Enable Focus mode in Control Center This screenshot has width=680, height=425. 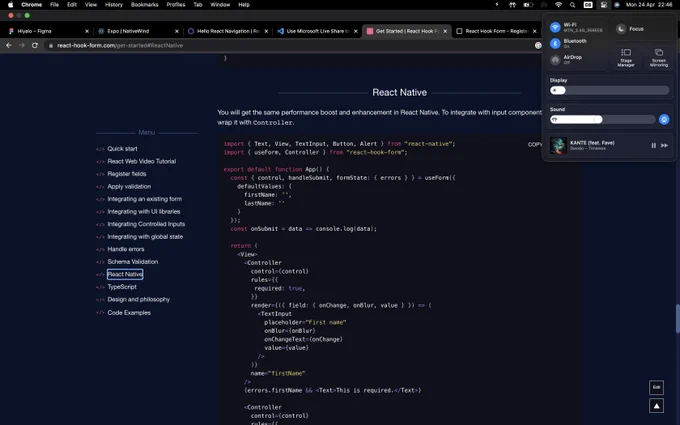tap(621, 29)
